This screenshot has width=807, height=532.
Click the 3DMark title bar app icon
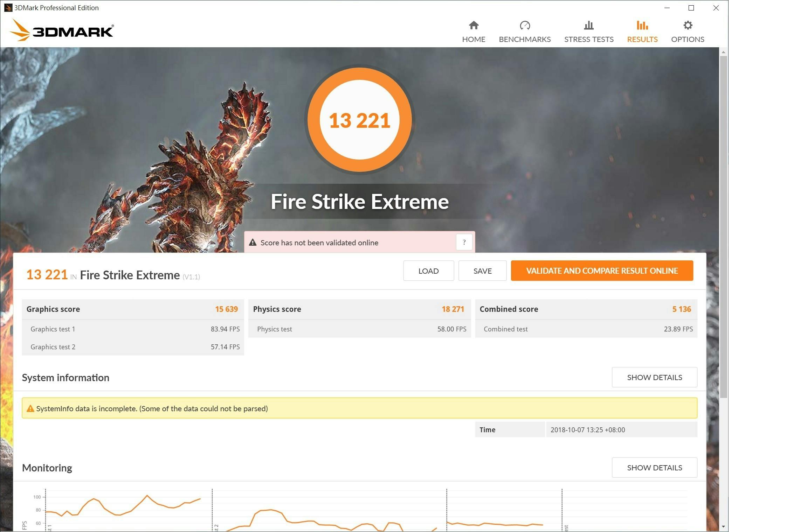coord(8,7)
